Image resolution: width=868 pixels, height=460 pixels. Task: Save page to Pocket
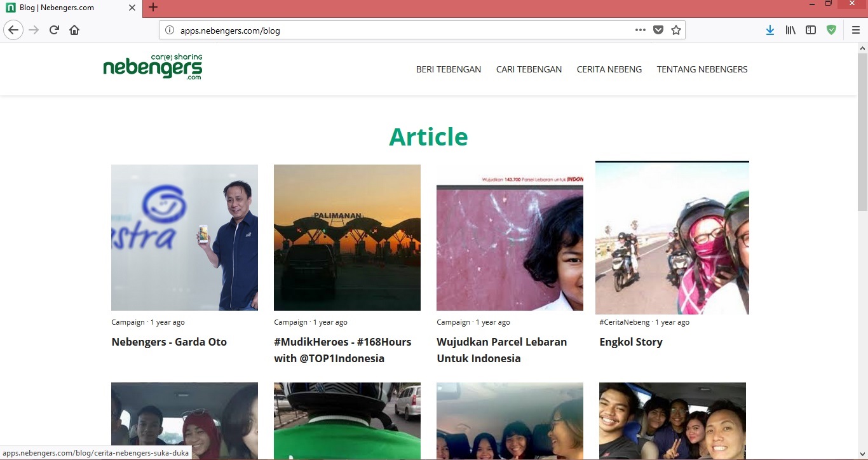coord(658,30)
